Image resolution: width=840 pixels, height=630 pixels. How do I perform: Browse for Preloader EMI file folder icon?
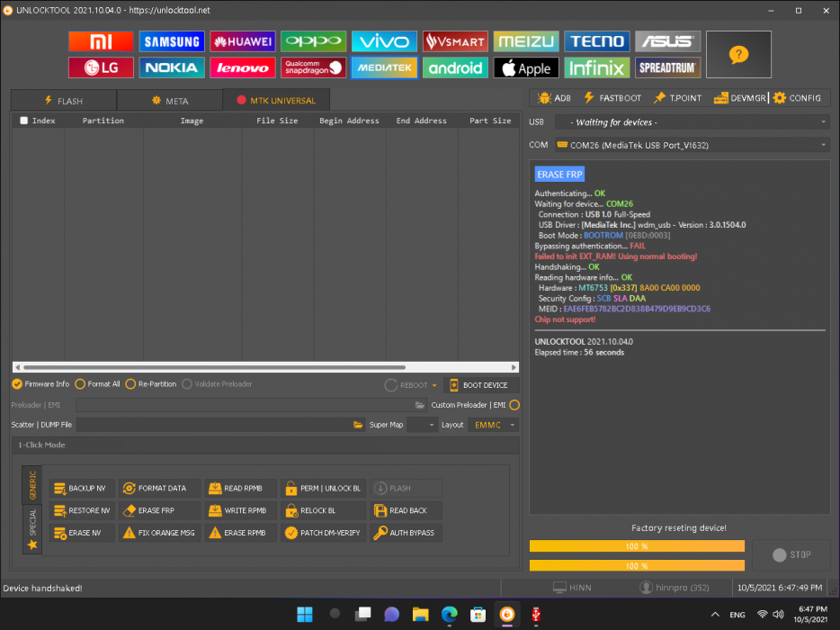(x=419, y=405)
